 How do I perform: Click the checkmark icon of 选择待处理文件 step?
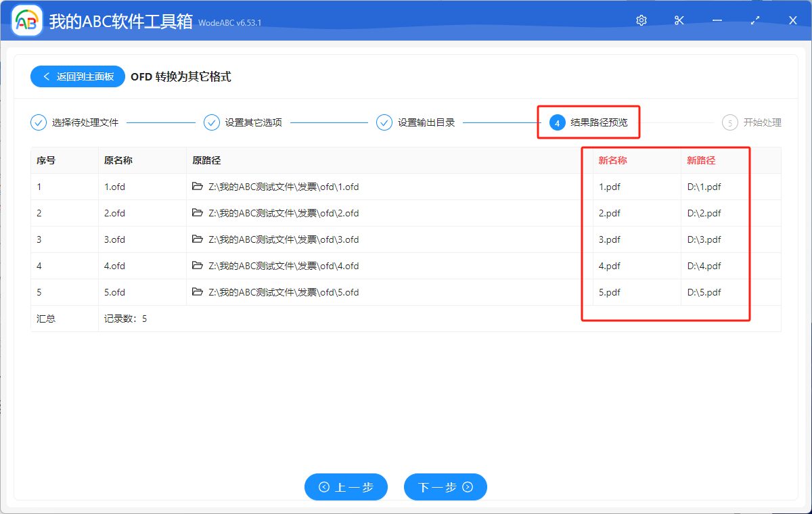[x=39, y=122]
